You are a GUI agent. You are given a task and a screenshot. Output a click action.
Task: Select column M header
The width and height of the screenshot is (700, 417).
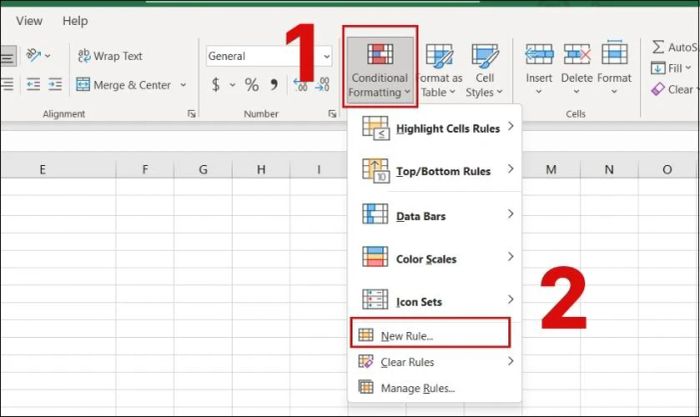point(551,169)
